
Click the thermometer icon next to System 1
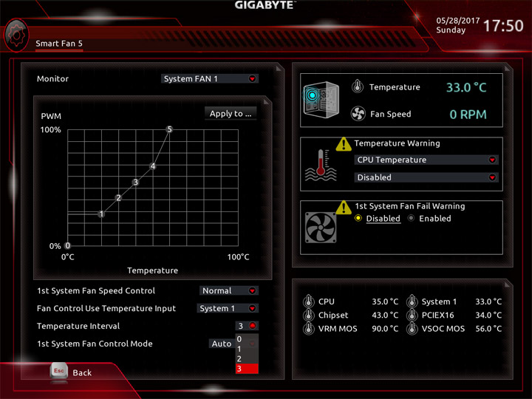[412, 301]
